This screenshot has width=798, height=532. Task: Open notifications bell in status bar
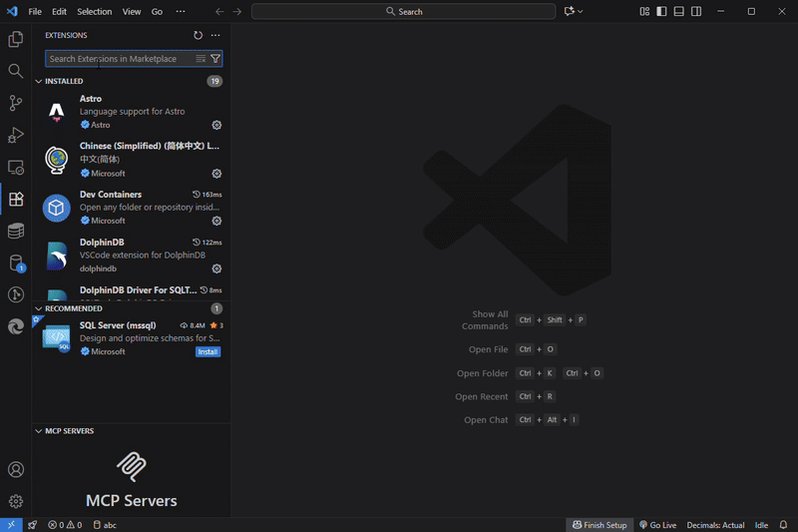pos(783,525)
